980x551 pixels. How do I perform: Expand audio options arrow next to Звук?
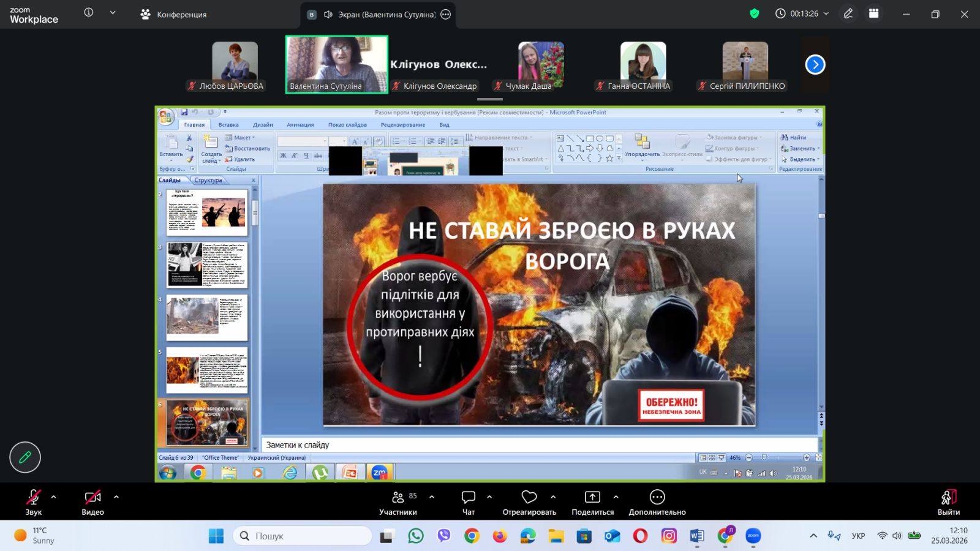[54, 497]
